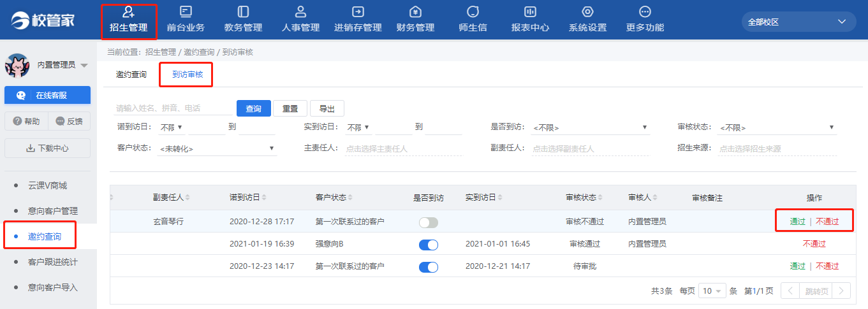Open the 招生管理 module icon
The width and height of the screenshot is (868, 309).
(x=128, y=11)
